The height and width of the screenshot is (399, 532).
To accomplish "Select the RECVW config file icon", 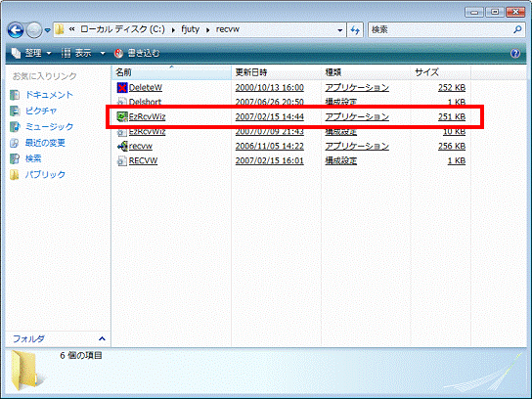I will 122,160.
